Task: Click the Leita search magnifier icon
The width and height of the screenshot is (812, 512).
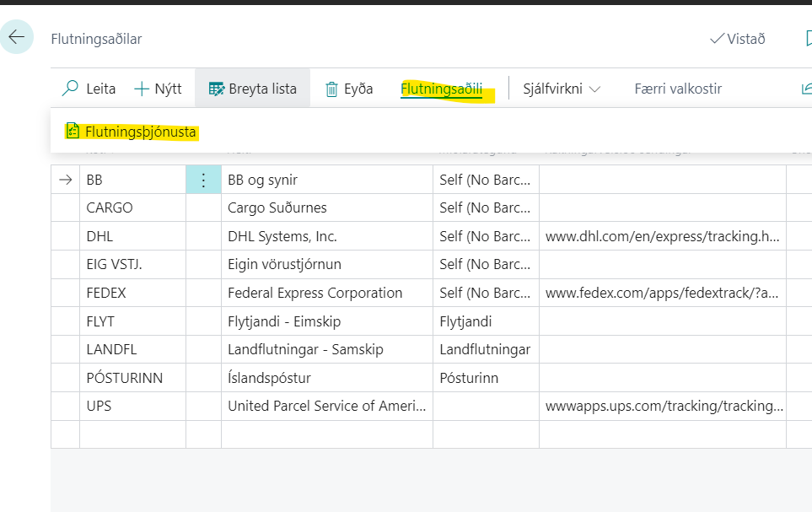Action: pyautogui.click(x=71, y=89)
